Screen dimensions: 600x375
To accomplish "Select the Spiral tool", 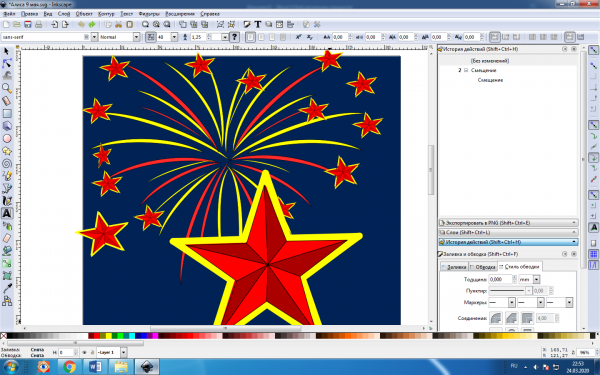I will (7, 163).
